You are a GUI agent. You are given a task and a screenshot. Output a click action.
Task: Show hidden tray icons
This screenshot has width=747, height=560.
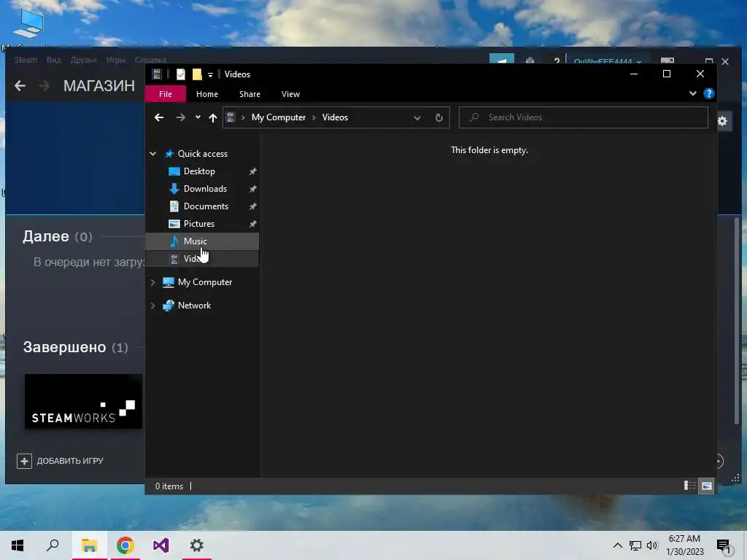[x=617, y=545]
